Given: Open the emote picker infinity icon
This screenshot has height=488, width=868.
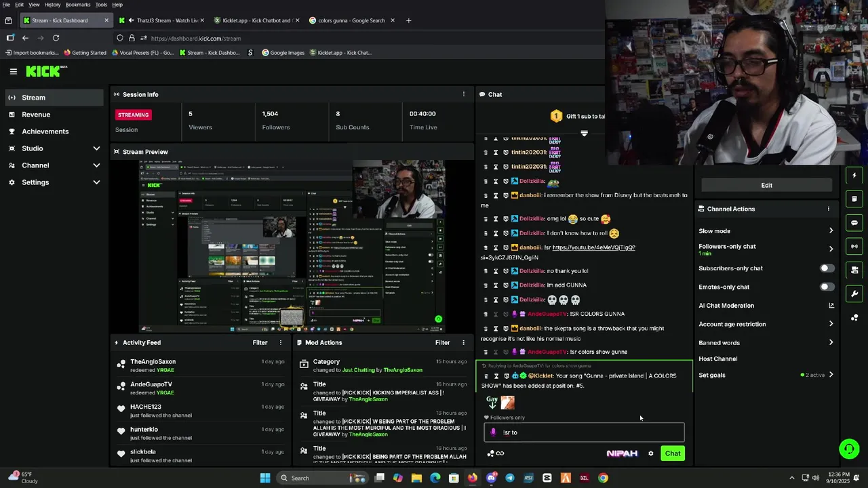Looking at the screenshot, I should [x=500, y=453].
